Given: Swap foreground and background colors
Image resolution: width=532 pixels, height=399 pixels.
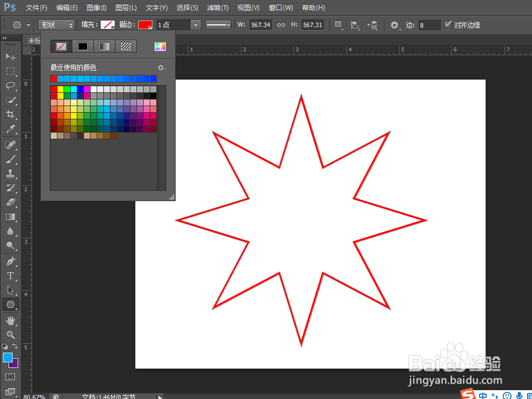Looking at the screenshot, I should (15, 346).
